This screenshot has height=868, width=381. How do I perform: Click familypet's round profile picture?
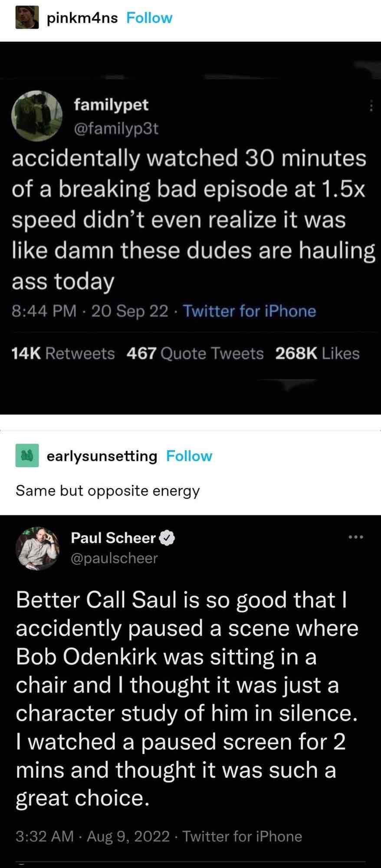point(36,112)
